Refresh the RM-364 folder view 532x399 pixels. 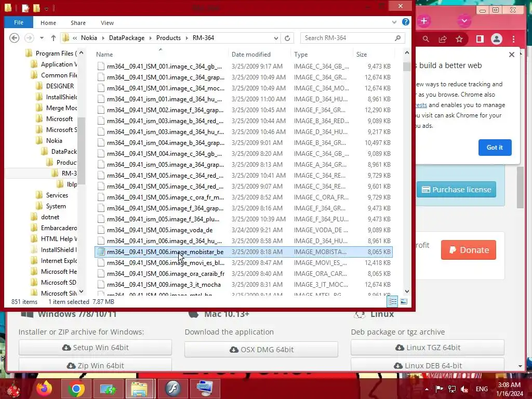click(287, 38)
